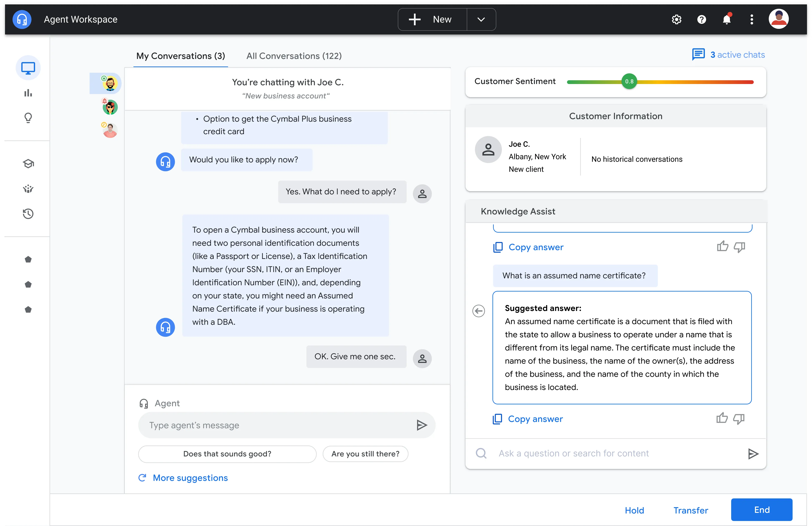
Task: Thumbs up the assumed name certificate answer
Action: click(x=722, y=418)
